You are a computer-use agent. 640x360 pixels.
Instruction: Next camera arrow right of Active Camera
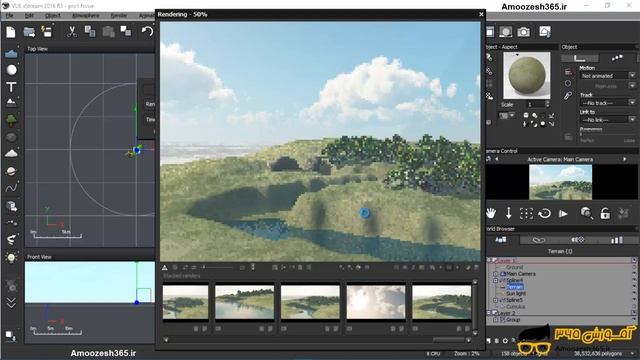coord(624,159)
